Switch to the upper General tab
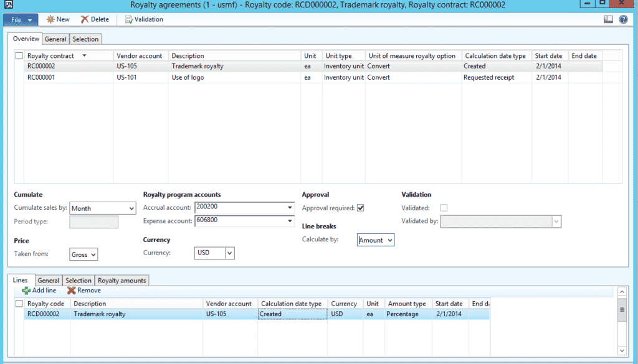The width and height of the screenshot is (638, 364). (x=55, y=39)
